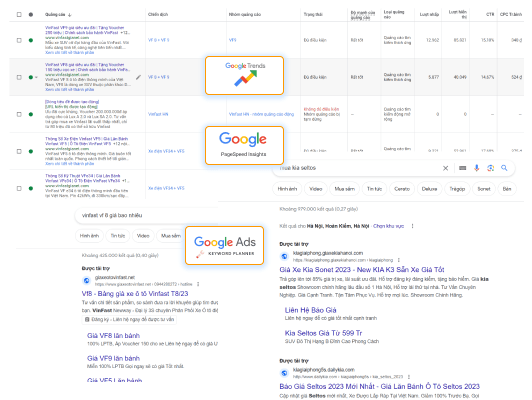532x400 pixels.
Task: Select the 'Deluxe' filter chip
Action: point(429,189)
